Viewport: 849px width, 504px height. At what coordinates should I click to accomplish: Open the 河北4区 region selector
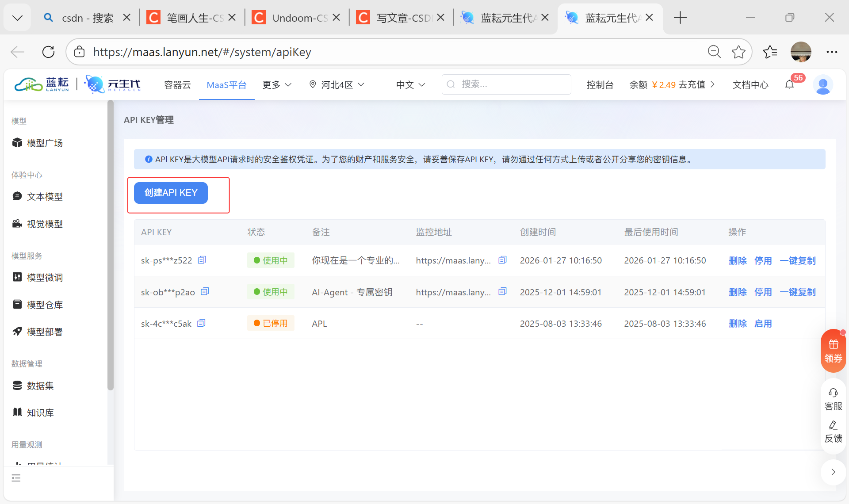(x=337, y=84)
